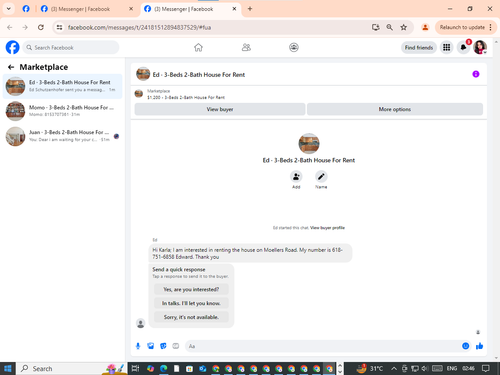Open the $1,200 Marketplace listing link
Image resolution: width=500 pixels, height=375 pixels.
point(186,97)
